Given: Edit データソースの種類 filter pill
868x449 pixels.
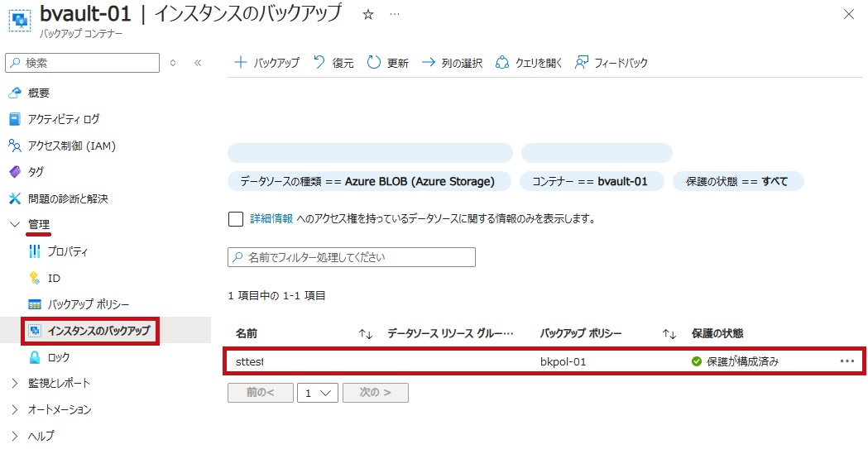Looking at the screenshot, I should [369, 181].
